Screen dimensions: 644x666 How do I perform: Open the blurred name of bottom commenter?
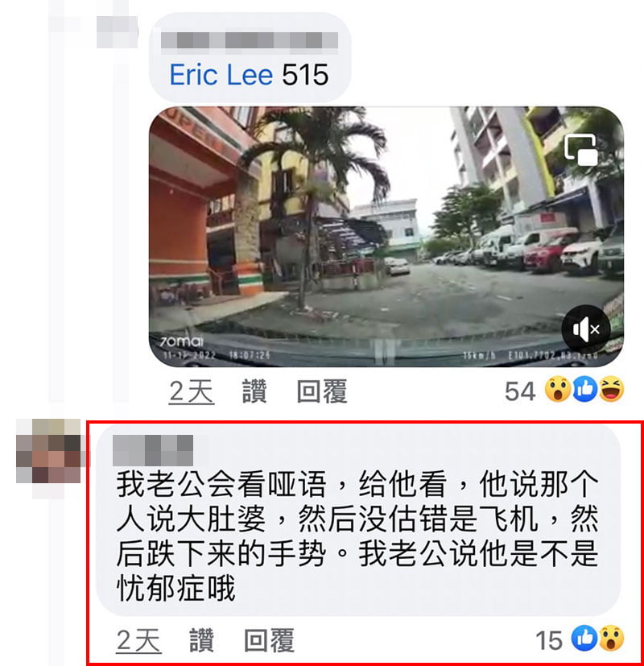(153, 450)
